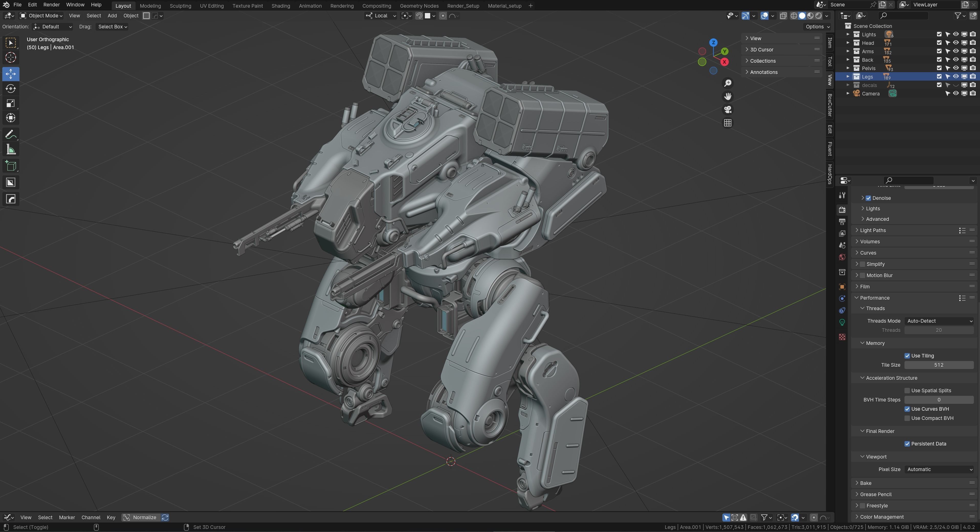Click the Normalize button in timeline header
This screenshot has height=532, width=980.
[140, 517]
